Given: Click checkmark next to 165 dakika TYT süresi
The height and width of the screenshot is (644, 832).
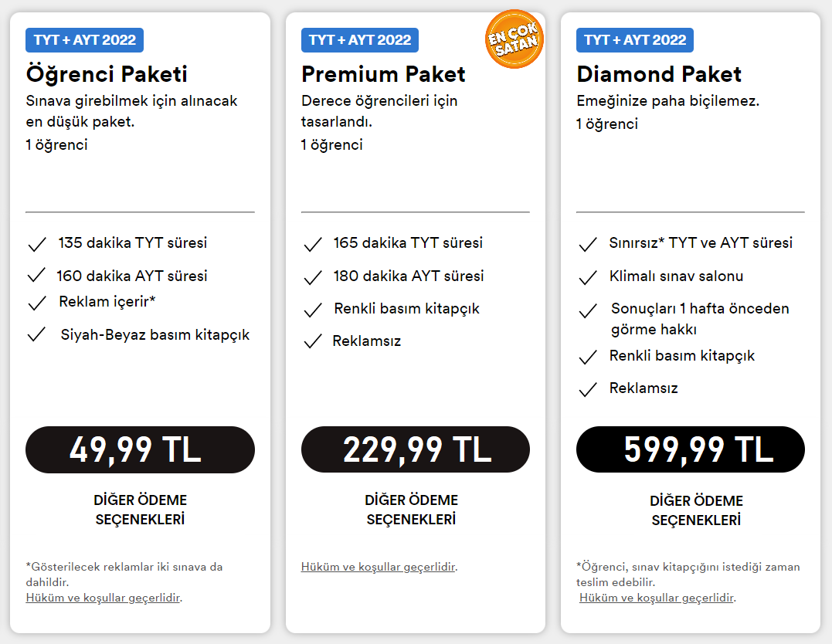Looking at the screenshot, I should 313,245.
